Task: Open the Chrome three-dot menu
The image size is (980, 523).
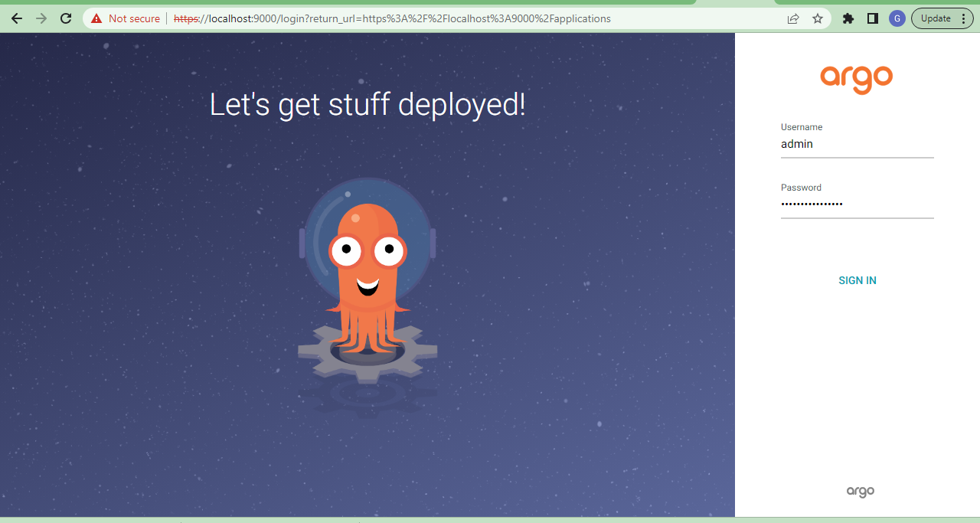Action: (x=963, y=18)
